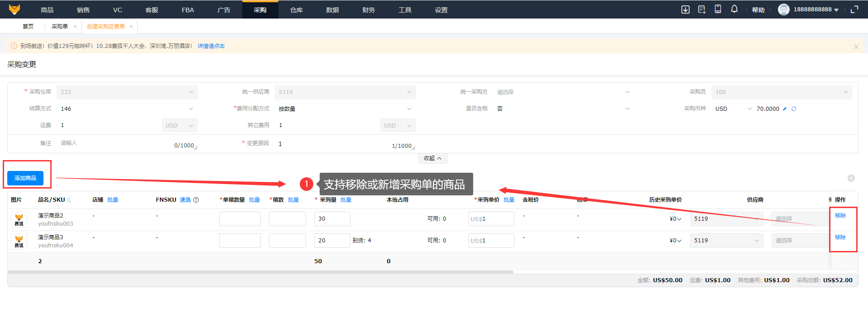Open the 仓库 menu
The image size is (868, 317).
(x=296, y=10)
